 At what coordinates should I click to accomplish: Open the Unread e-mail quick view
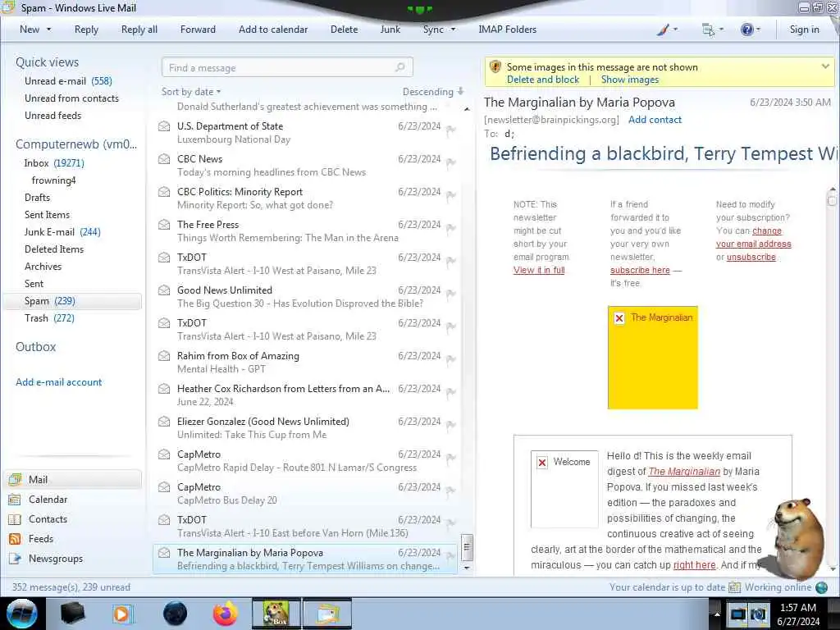coord(68,81)
